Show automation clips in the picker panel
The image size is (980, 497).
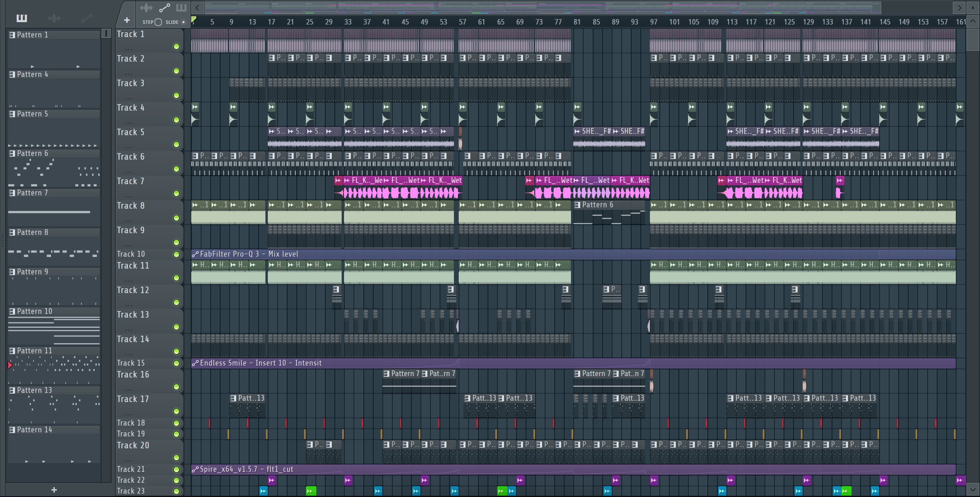(x=86, y=18)
